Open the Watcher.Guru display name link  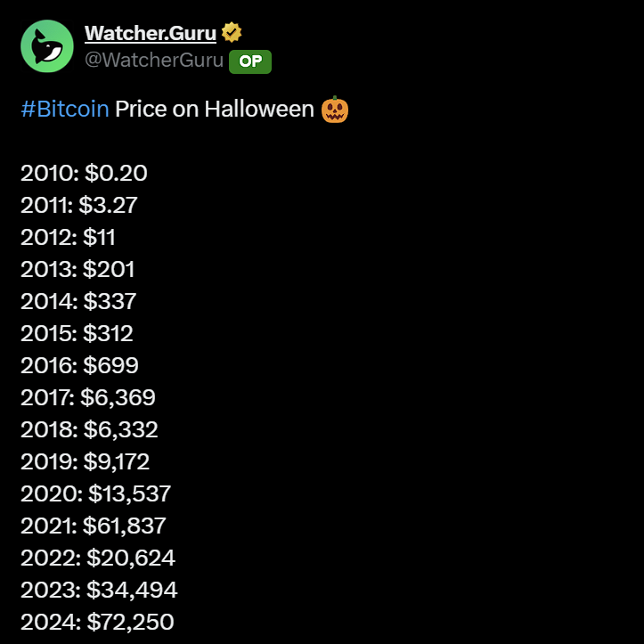(151, 34)
